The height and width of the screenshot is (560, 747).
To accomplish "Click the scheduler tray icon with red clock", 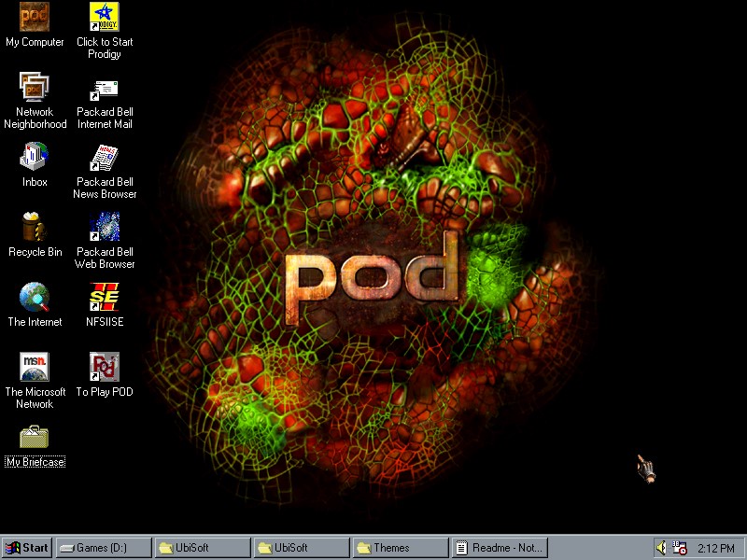I will (x=680, y=548).
